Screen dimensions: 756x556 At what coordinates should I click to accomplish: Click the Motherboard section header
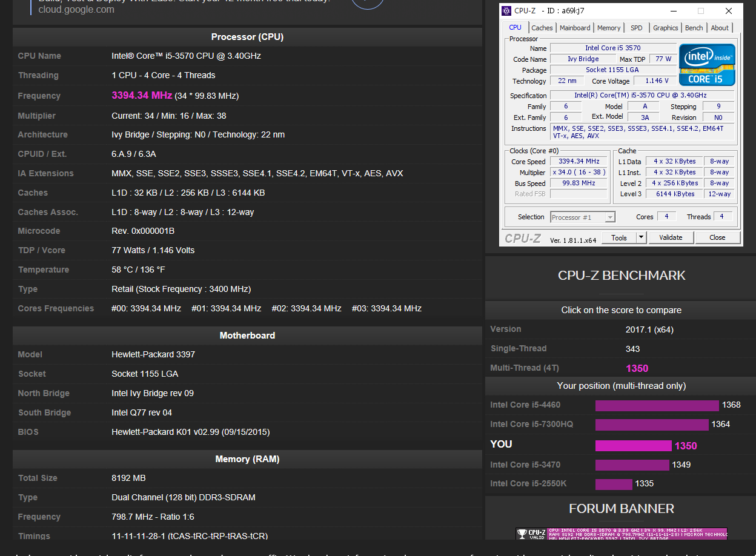point(247,336)
